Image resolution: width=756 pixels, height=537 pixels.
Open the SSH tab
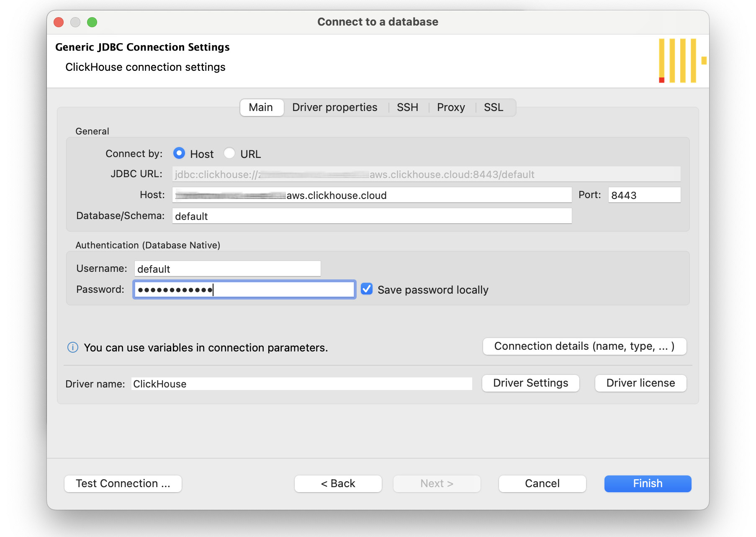click(407, 108)
